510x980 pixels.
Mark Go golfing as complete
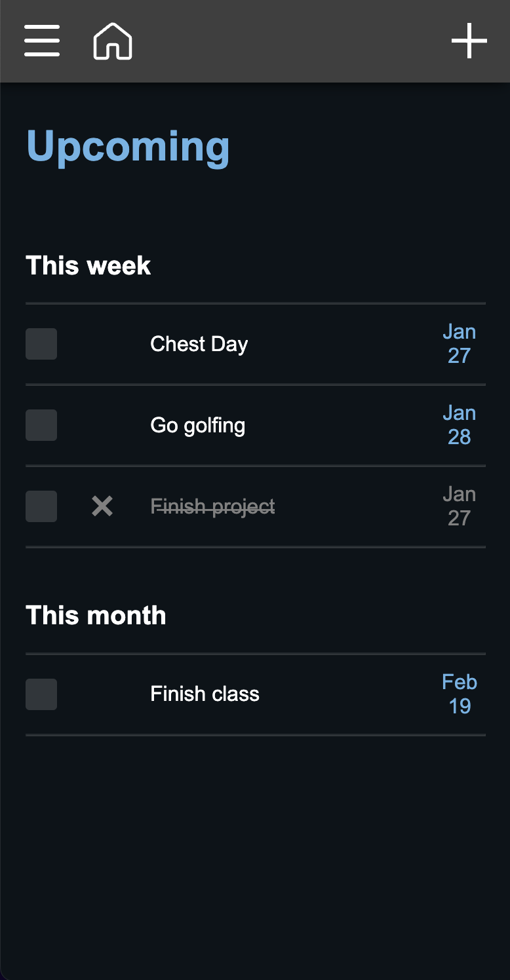point(41,424)
